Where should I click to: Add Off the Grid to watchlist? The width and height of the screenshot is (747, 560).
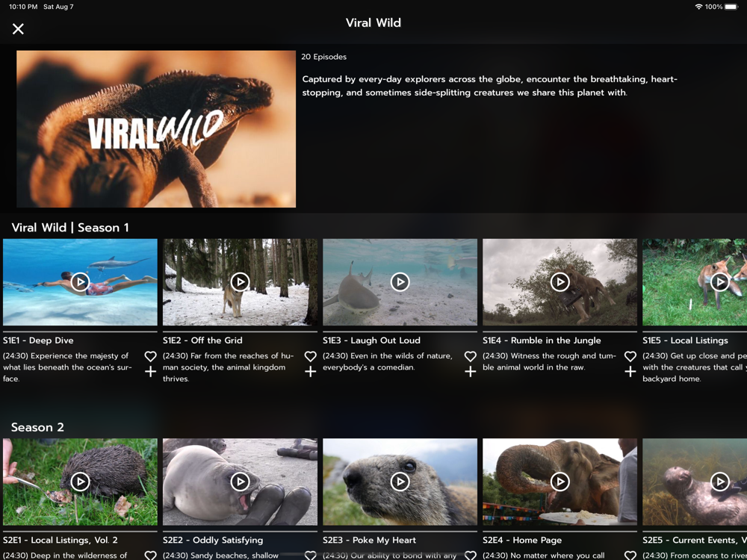click(x=311, y=371)
